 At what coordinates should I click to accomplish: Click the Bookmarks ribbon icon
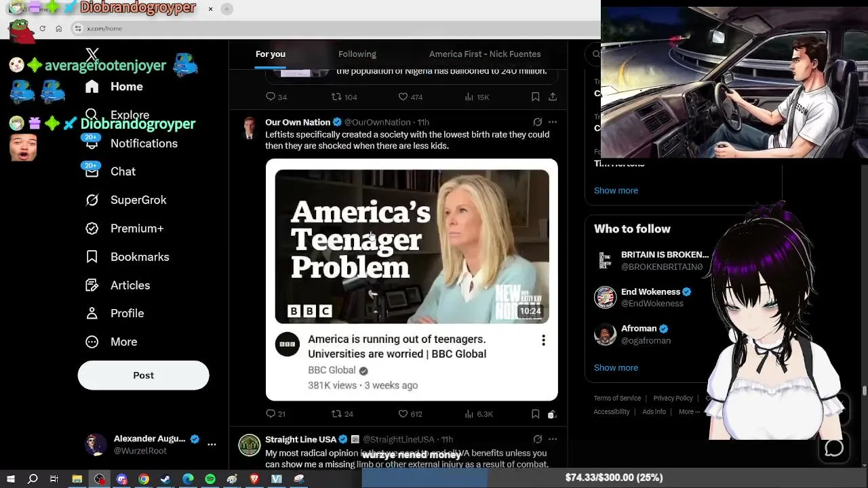point(92,257)
